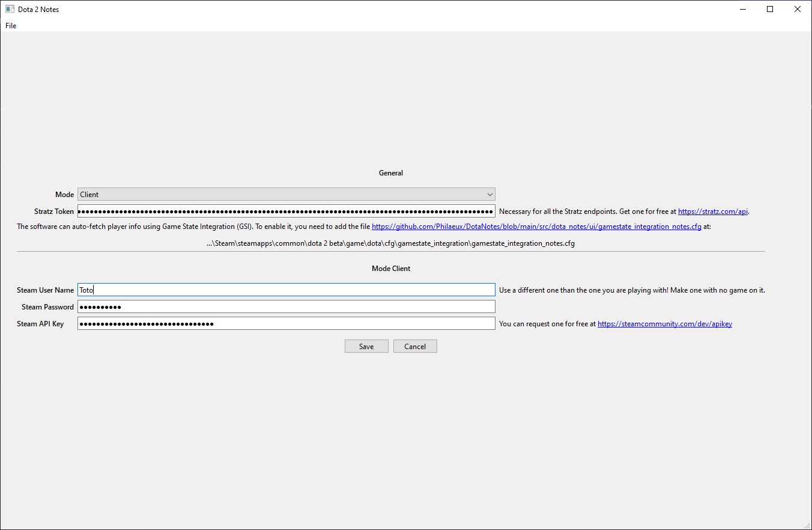Open the stratz.com/api link
The image size is (812, 530).
tap(713, 212)
